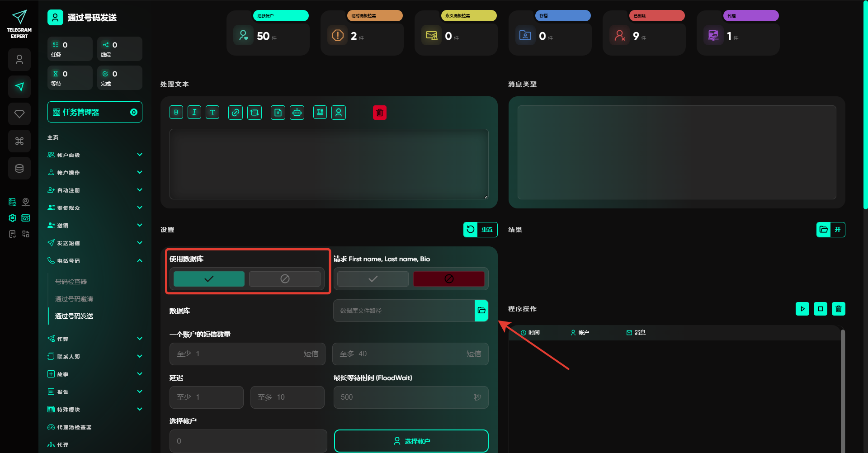The height and width of the screenshot is (453, 868).
Task: Click the 重置 reset button
Action: pos(480,230)
